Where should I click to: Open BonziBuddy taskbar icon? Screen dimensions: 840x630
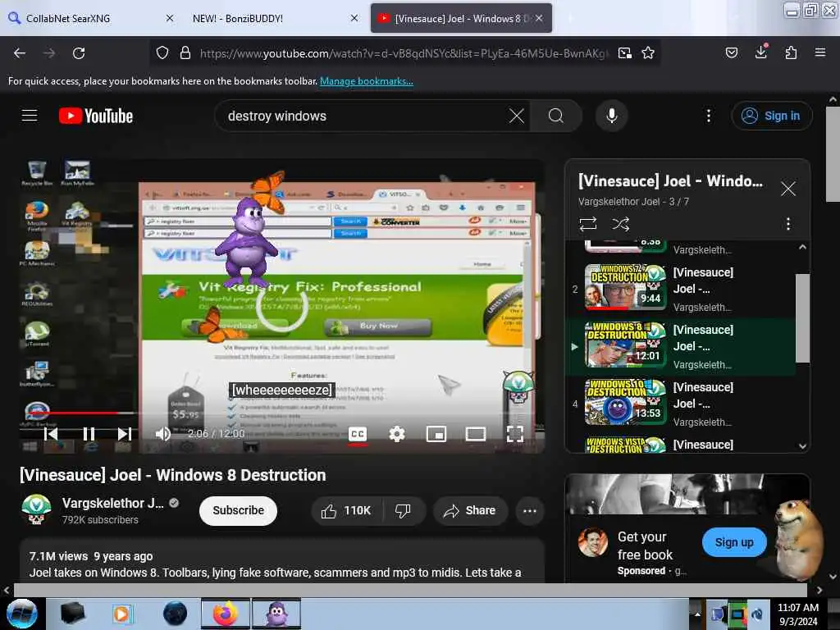[276, 614]
